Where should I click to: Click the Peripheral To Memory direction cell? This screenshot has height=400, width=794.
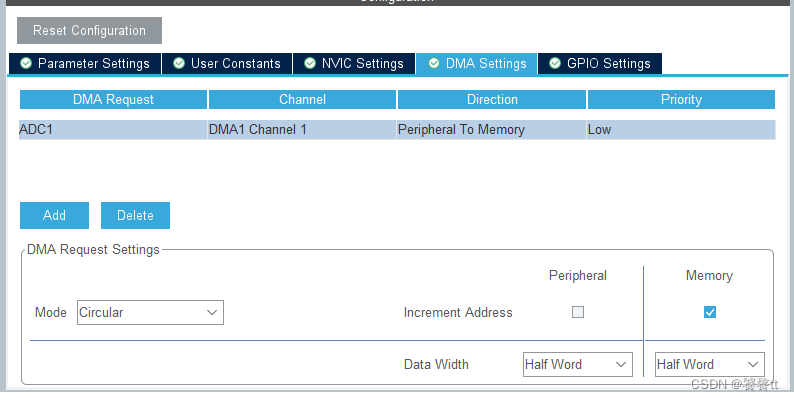pos(492,130)
